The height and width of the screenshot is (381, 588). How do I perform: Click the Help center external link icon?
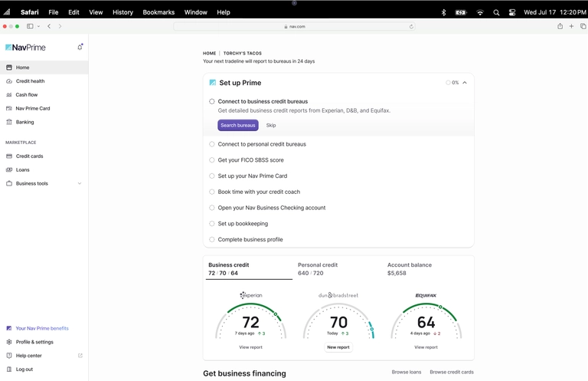[80, 356]
